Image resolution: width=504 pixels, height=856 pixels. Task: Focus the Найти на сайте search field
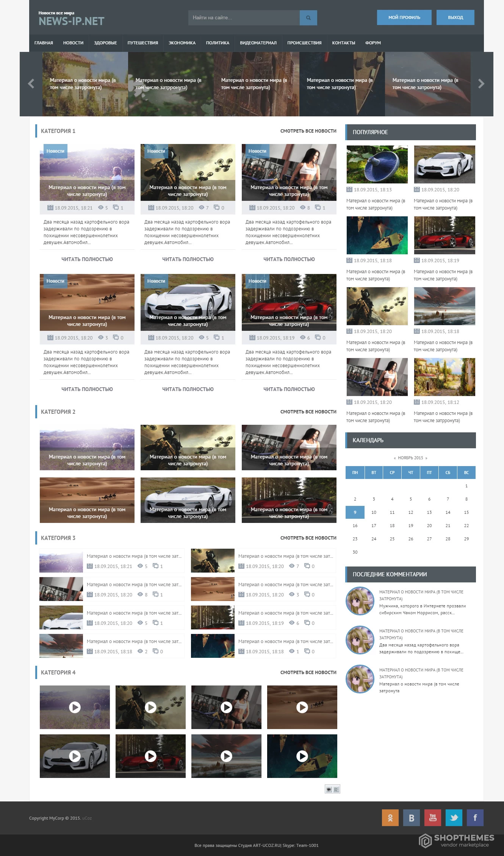[x=244, y=18]
